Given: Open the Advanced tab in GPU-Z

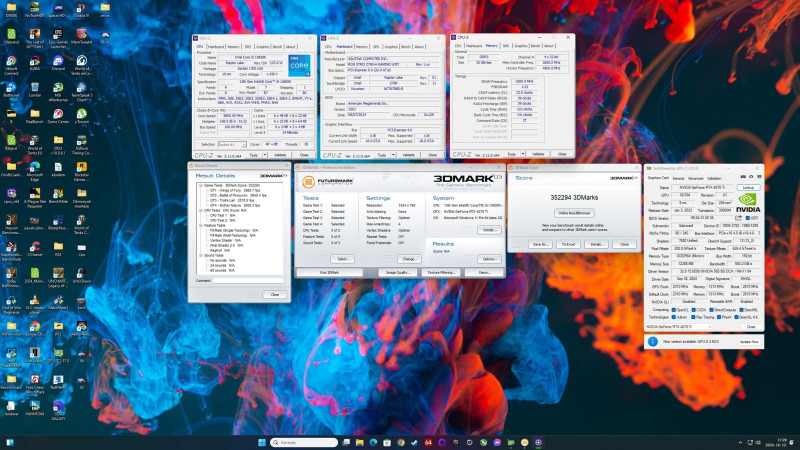Looking at the screenshot, I should coord(695,178).
